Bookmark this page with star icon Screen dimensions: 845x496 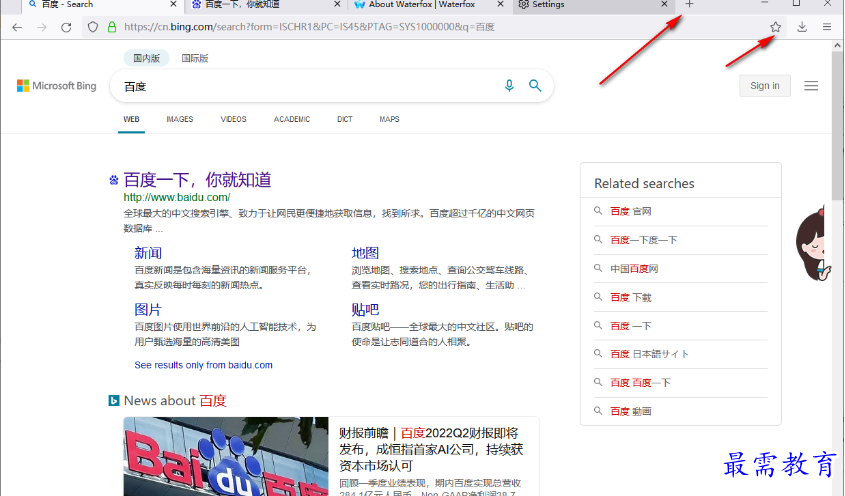click(775, 27)
